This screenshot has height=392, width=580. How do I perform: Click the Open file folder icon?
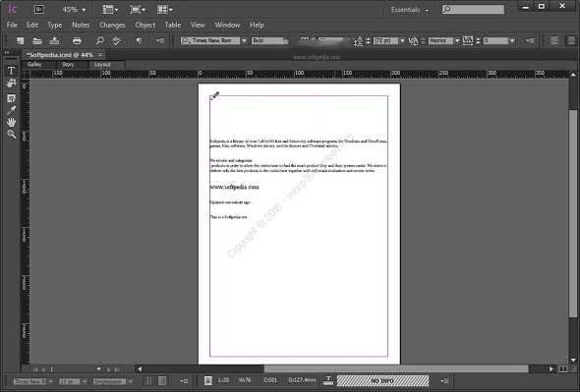[x=37, y=40]
